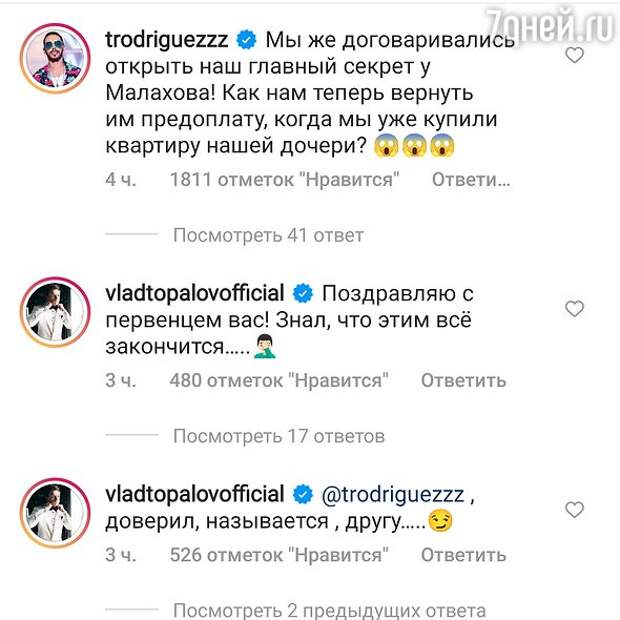Expand Посмотреть 2 предыдущих ответа
Viewport: 620px width, 620px height.
click(x=329, y=611)
